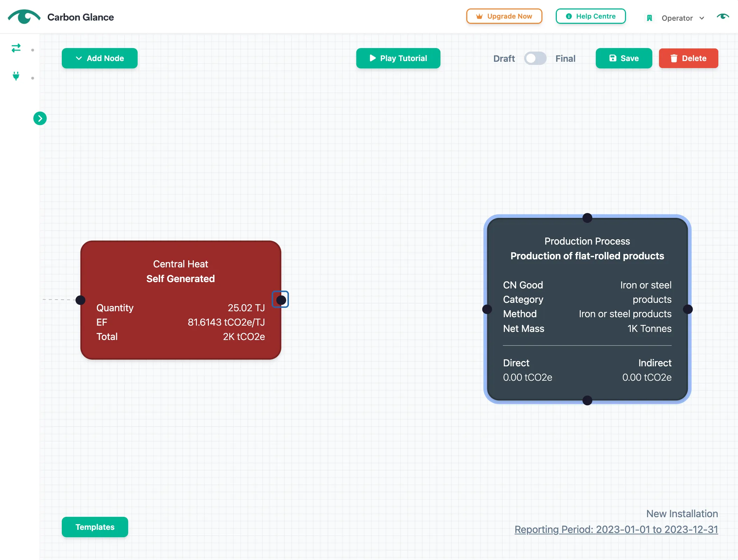Open the Help Centre
The width and height of the screenshot is (738, 560).
[x=591, y=16]
